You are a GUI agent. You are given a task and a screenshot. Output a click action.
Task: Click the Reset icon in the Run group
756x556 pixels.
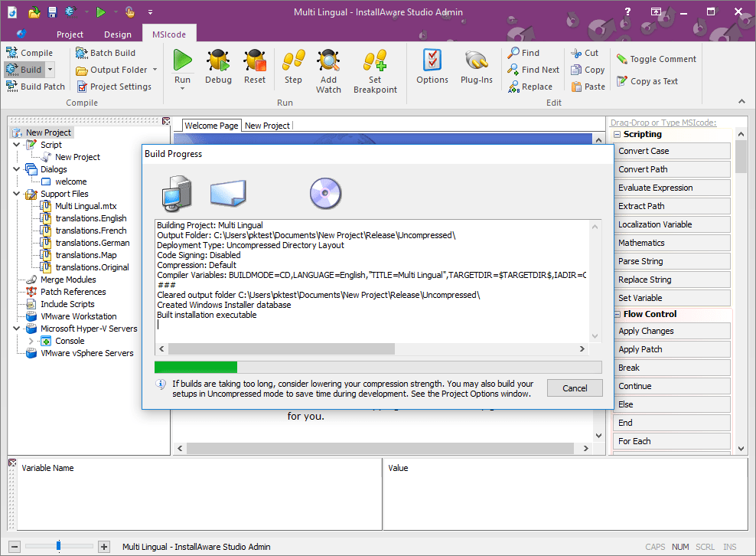click(x=255, y=67)
